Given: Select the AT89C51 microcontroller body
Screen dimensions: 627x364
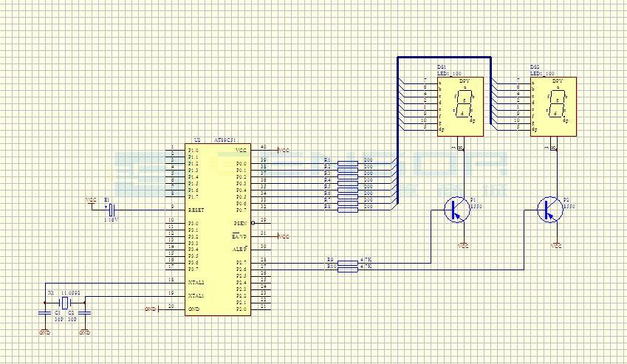Looking at the screenshot, I should coord(218,230).
